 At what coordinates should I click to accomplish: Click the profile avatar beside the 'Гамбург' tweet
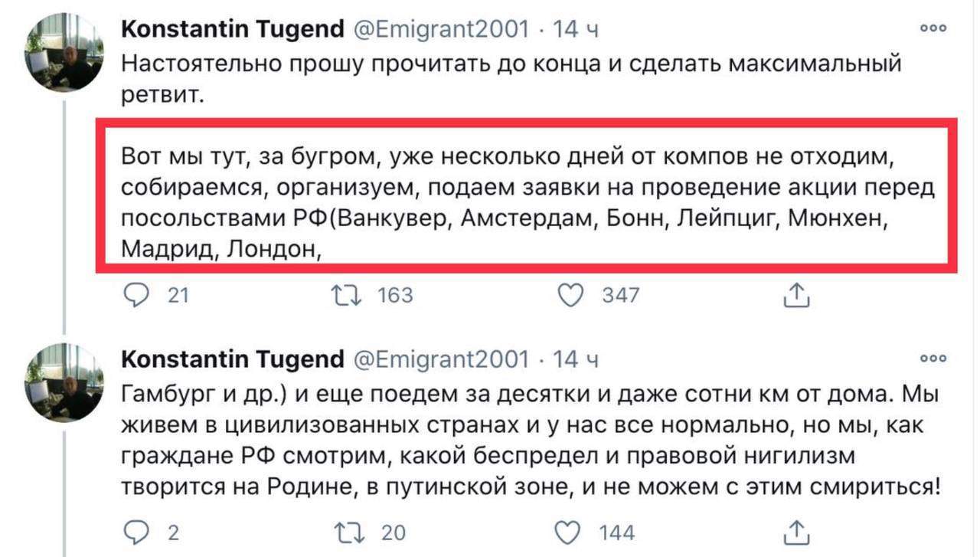[x=64, y=382]
